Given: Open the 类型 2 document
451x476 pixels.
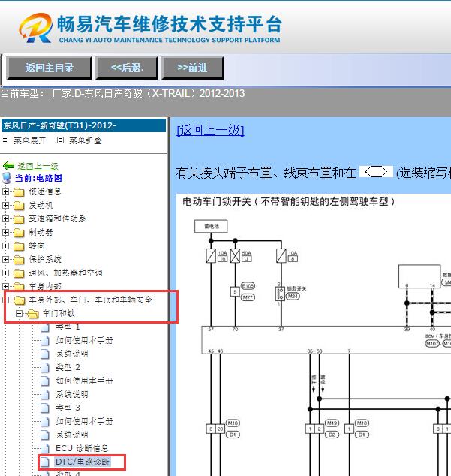Looking at the screenshot, I should point(68,367).
